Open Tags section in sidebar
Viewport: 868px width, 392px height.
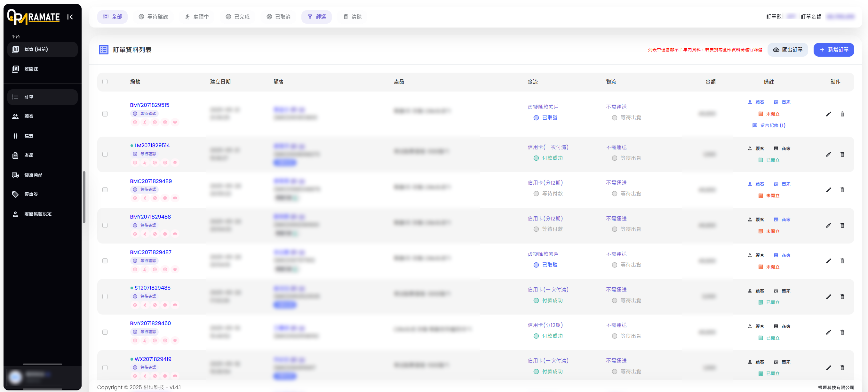tap(29, 136)
